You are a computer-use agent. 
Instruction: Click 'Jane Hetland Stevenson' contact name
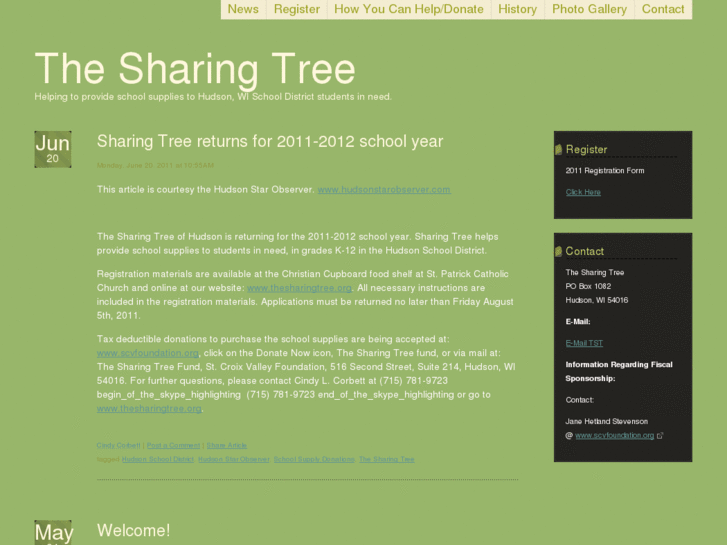click(x=607, y=421)
